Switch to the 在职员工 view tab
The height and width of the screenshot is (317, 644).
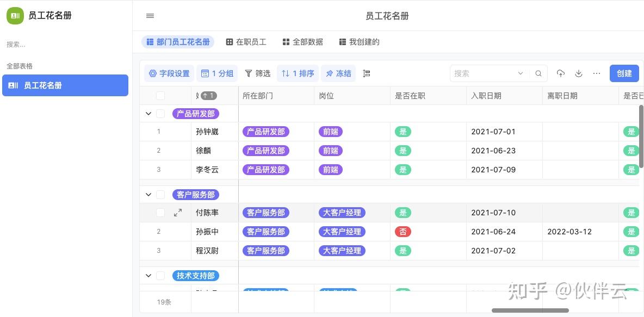[246, 42]
